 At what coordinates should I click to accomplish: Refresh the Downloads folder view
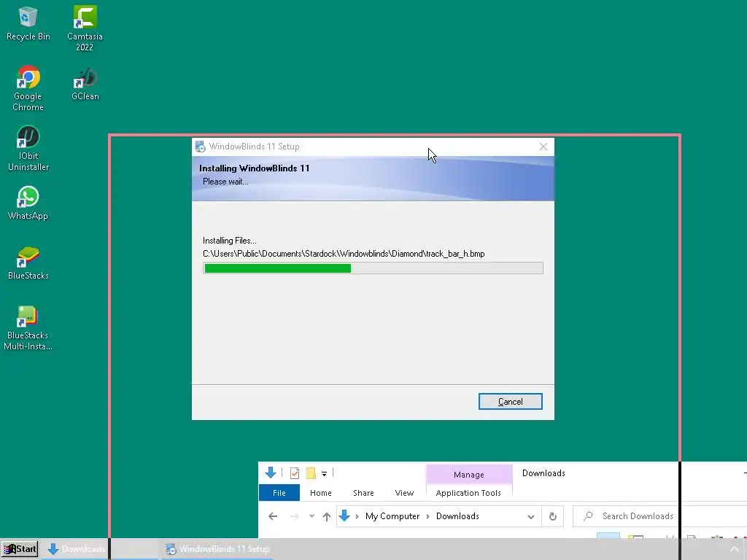(x=553, y=517)
